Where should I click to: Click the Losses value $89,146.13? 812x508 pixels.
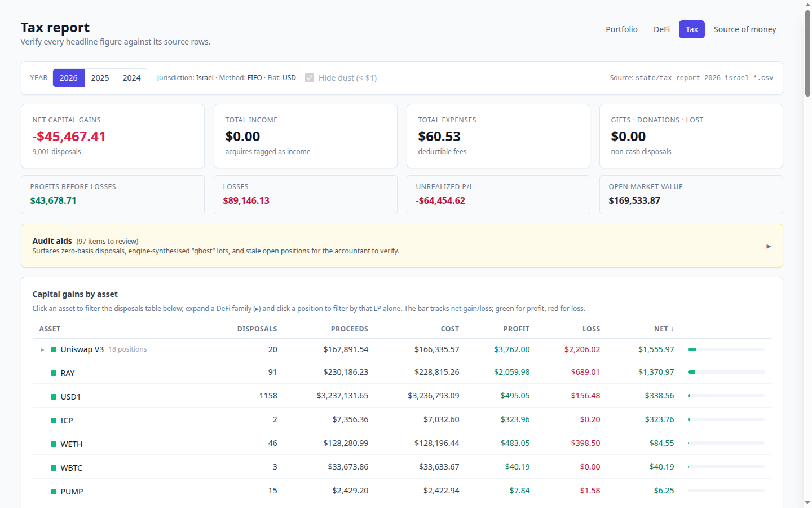click(x=246, y=200)
